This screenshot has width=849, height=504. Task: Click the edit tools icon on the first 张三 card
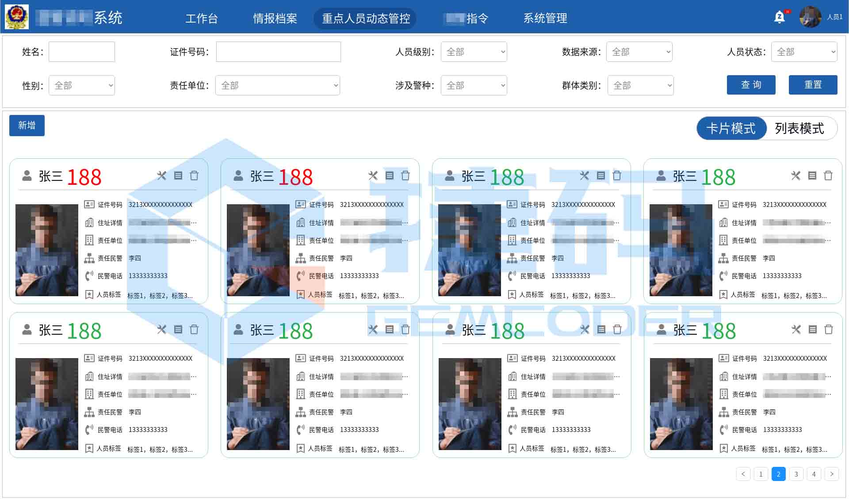(x=161, y=175)
